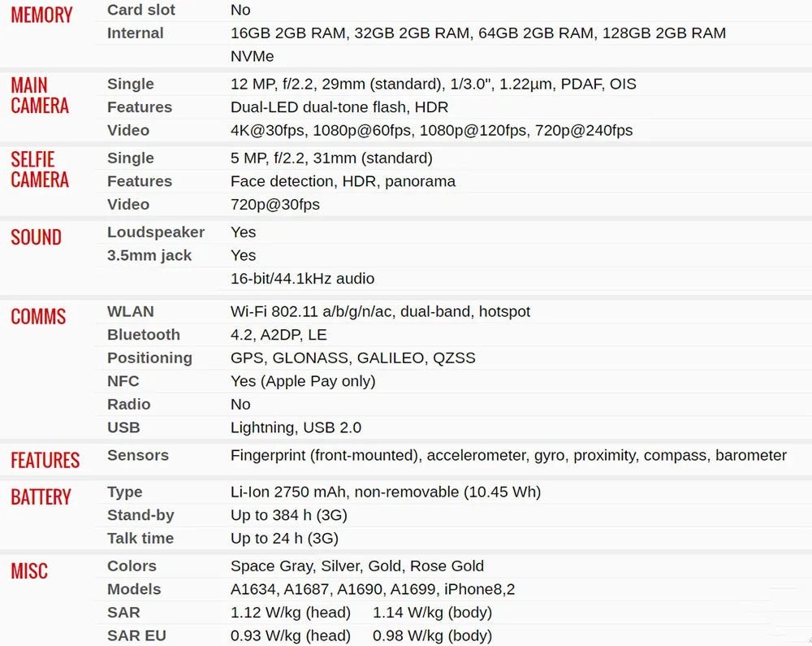Click the 0.98 W/kg (body) value

[433, 635]
